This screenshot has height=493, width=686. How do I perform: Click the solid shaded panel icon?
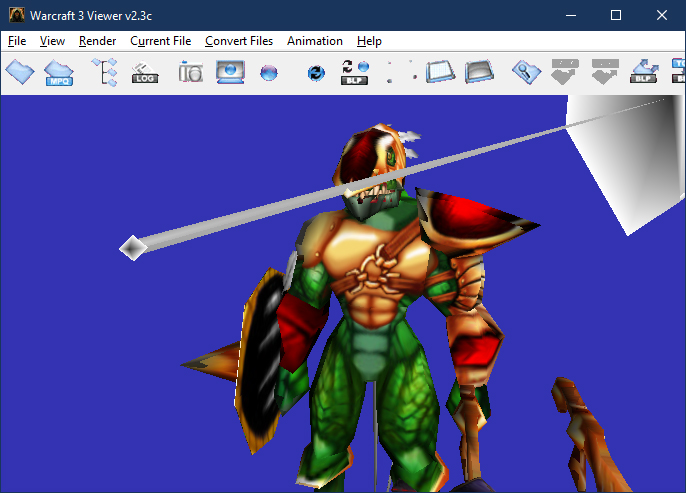(x=480, y=72)
